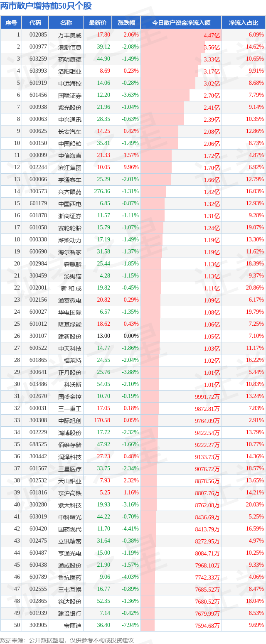Click the 涨跌幅 column header
266x644 pixels.
[x=126, y=23]
